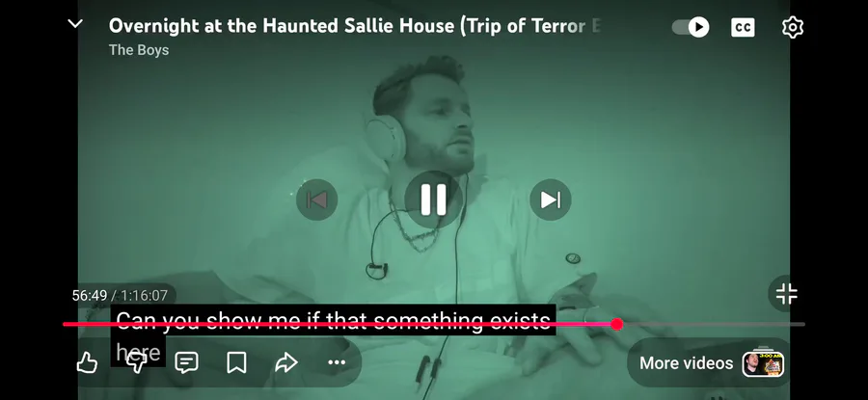
Task: Open the settings gear
Action: click(x=792, y=27)
